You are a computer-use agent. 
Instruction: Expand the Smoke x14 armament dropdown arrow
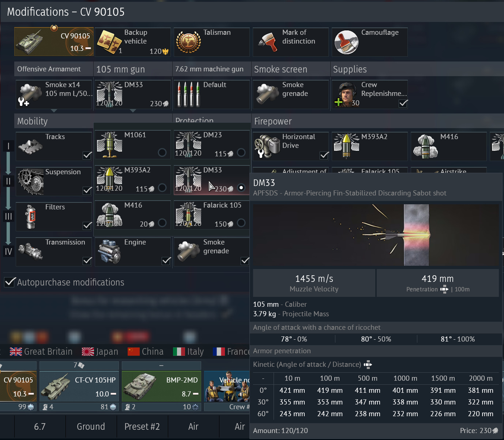(x=54, y=111)
